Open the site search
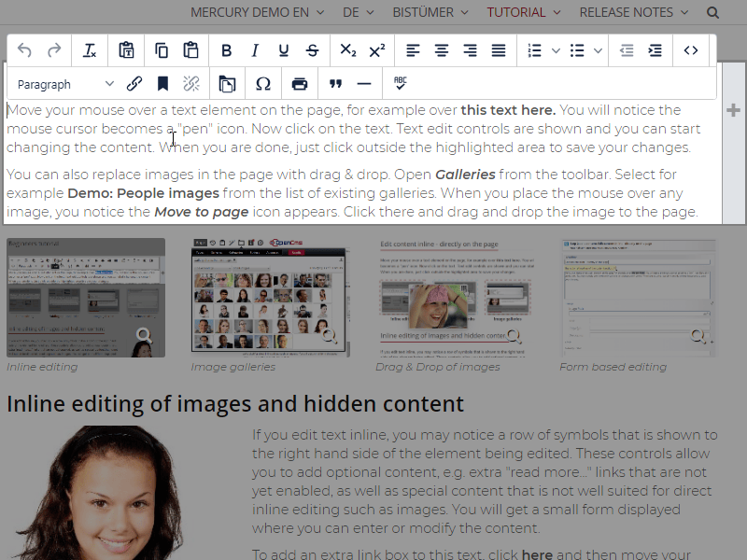 click(711, 12)
